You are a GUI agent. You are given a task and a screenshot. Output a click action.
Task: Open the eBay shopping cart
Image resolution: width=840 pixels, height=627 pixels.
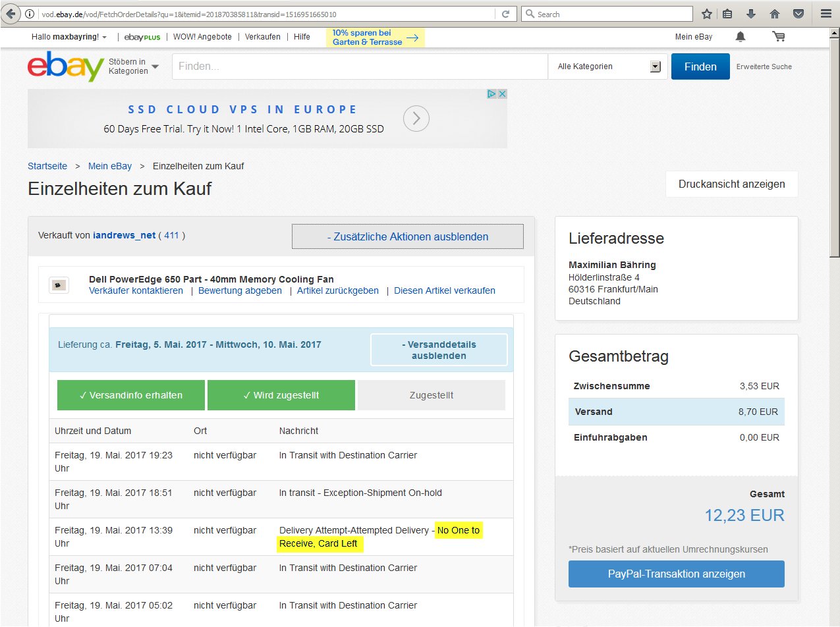(778, 37)
